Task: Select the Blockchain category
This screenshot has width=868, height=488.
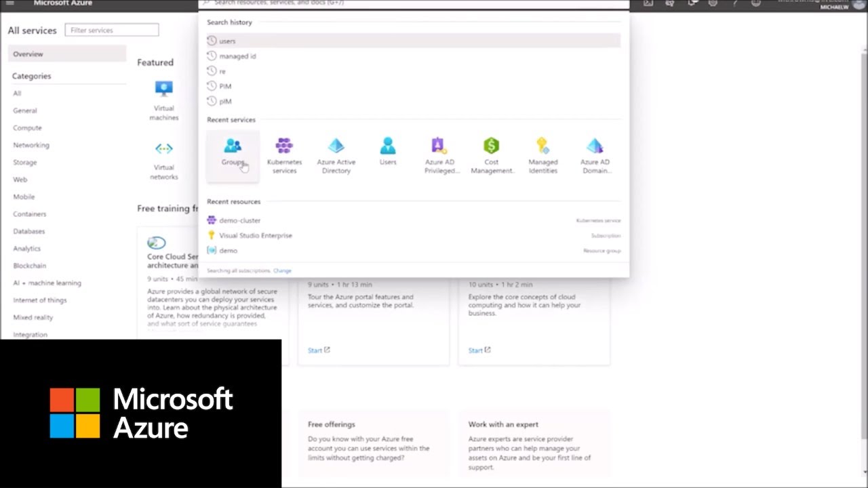Action: [x=30, y=266]
